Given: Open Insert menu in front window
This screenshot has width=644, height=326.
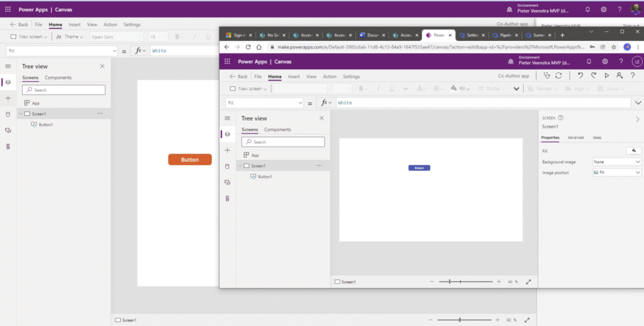Looking at the screenshot, I should pos(294,76).
